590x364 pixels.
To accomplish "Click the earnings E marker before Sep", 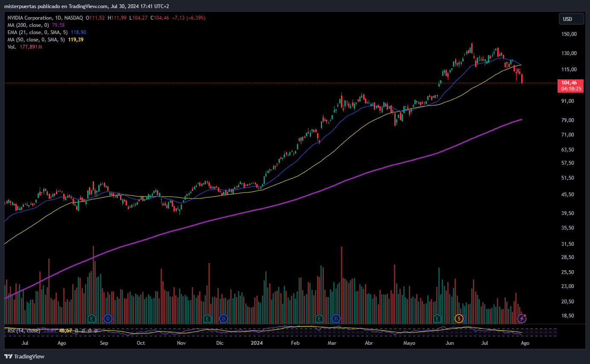I will point(91,318).
